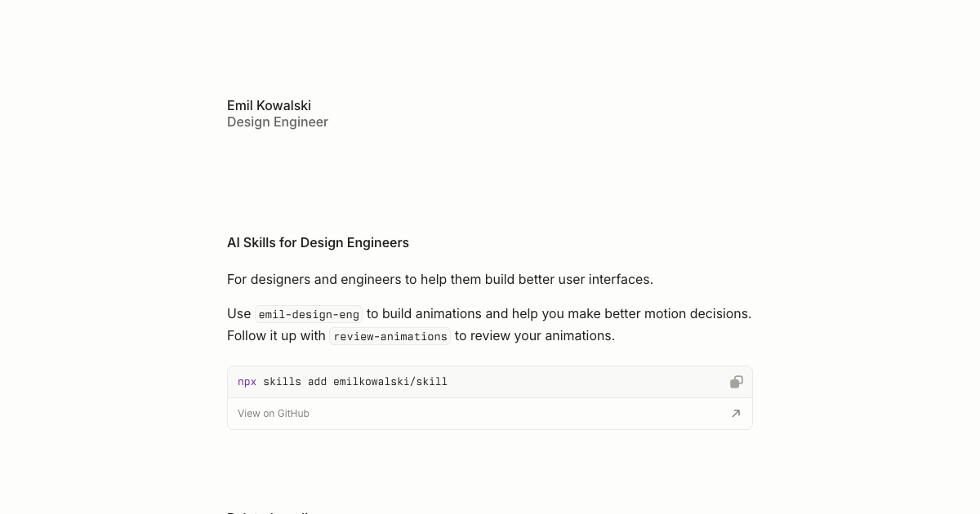Click the sentence starting For designers and engineers

440,279
